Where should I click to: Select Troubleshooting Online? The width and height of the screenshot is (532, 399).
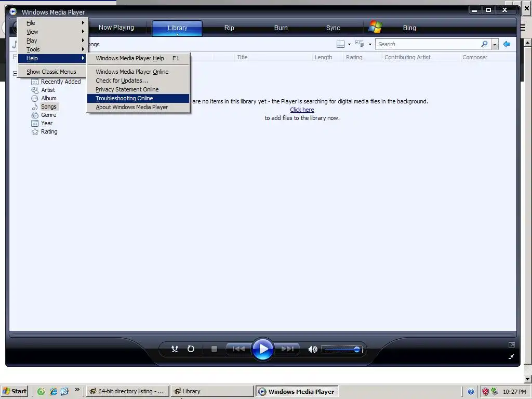pyautogui.click(x=138, y=98)
